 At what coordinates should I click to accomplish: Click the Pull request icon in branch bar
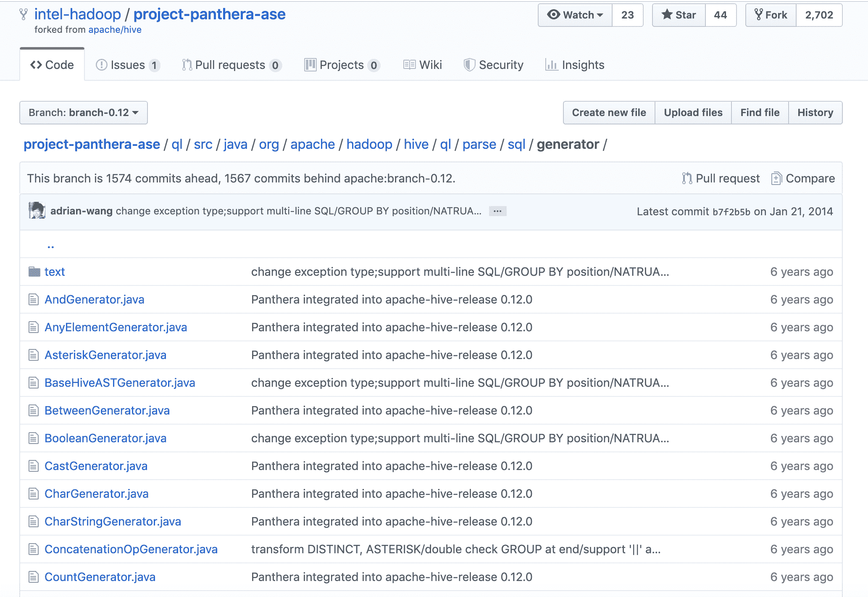point(687,178)
